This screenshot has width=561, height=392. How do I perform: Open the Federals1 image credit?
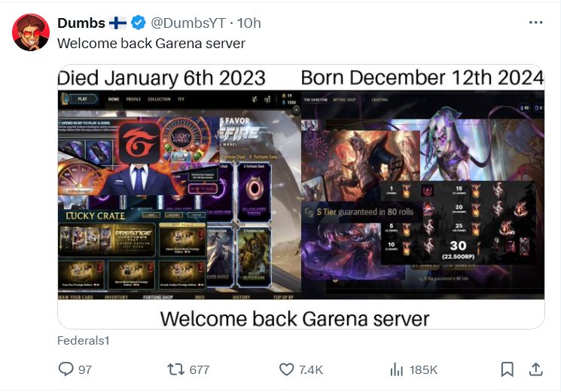84,341
